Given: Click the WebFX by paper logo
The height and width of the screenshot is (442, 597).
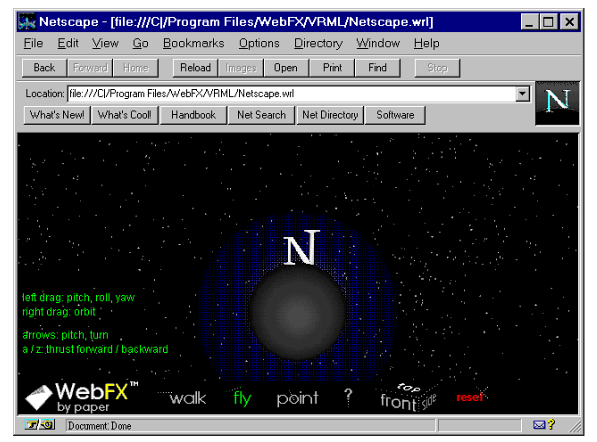Looking at the screenshot, I should pos(81,397).
